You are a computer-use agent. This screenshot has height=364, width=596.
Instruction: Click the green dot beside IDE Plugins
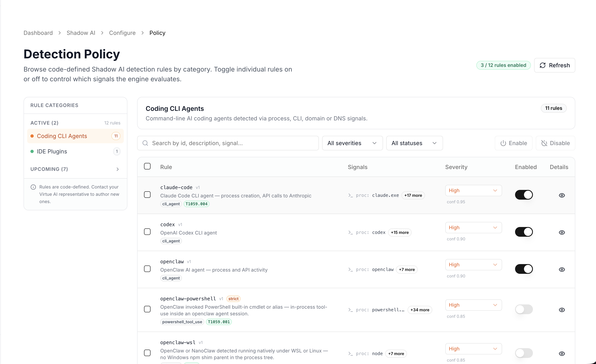pyautogui.click(x=32, y=152)
